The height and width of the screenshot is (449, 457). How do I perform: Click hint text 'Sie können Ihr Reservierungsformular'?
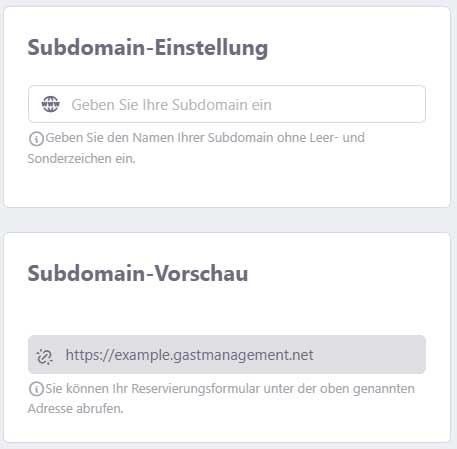(x=153, y=389)
